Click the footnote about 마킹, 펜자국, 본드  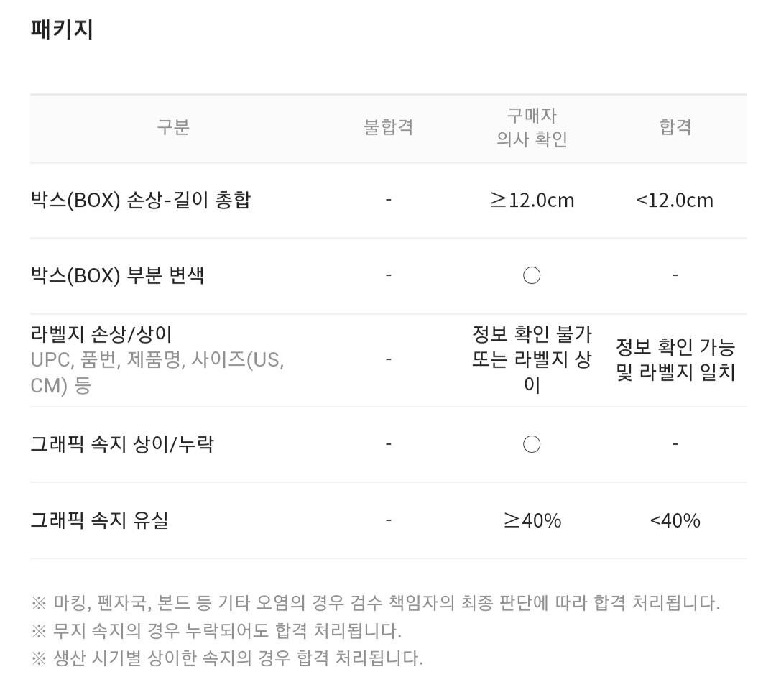click(x=376, y=603)
